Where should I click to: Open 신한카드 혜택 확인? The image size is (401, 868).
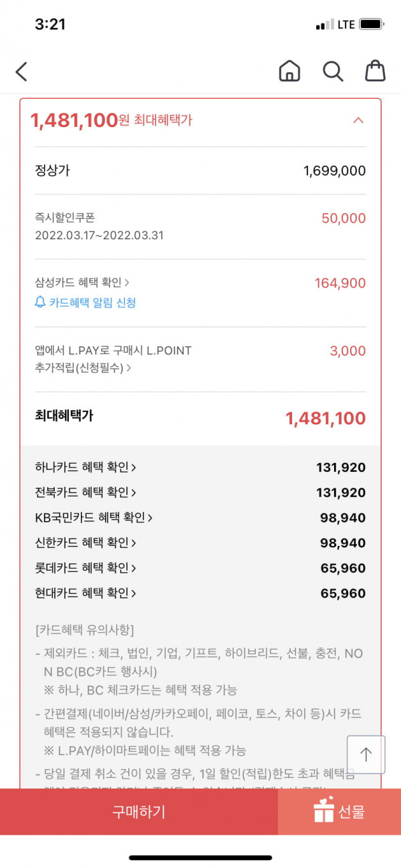[86, 543]
